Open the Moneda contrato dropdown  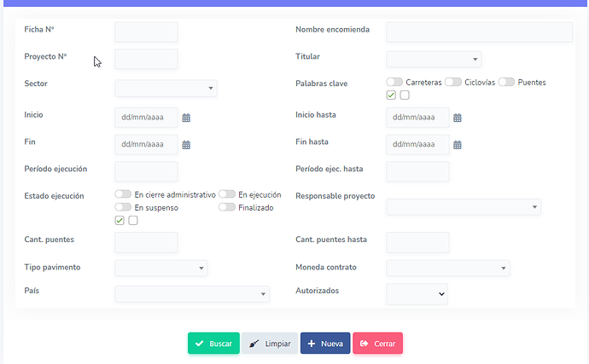point(448,268)
